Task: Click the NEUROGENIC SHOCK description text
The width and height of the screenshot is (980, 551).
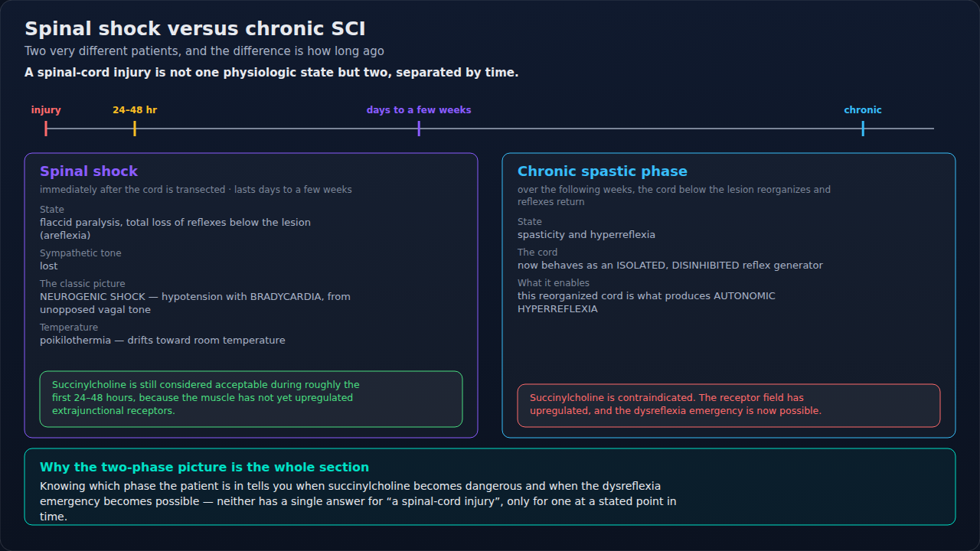Action: pos(195,303)
